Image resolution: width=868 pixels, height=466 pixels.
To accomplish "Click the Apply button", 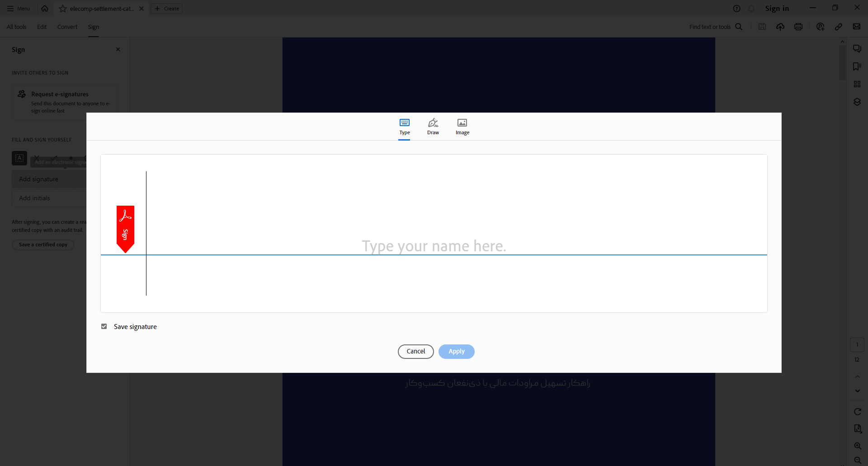I will pos(456,351).
